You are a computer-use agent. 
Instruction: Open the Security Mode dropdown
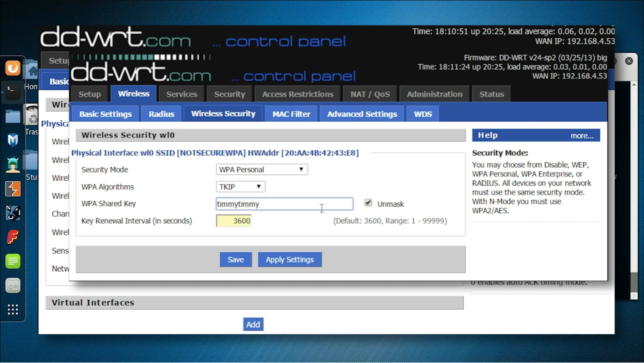click(262, 169)
